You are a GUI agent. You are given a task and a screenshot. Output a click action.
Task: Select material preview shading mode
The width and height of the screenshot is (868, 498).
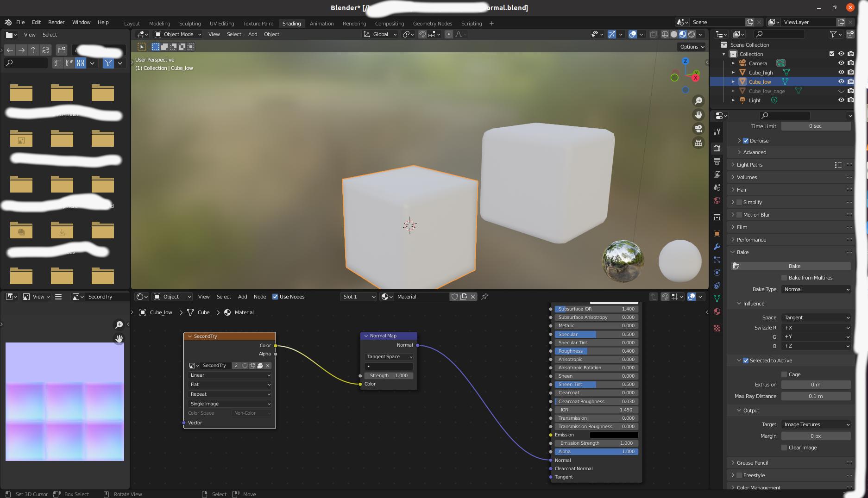pyautogui.click(x=683, y=34)
